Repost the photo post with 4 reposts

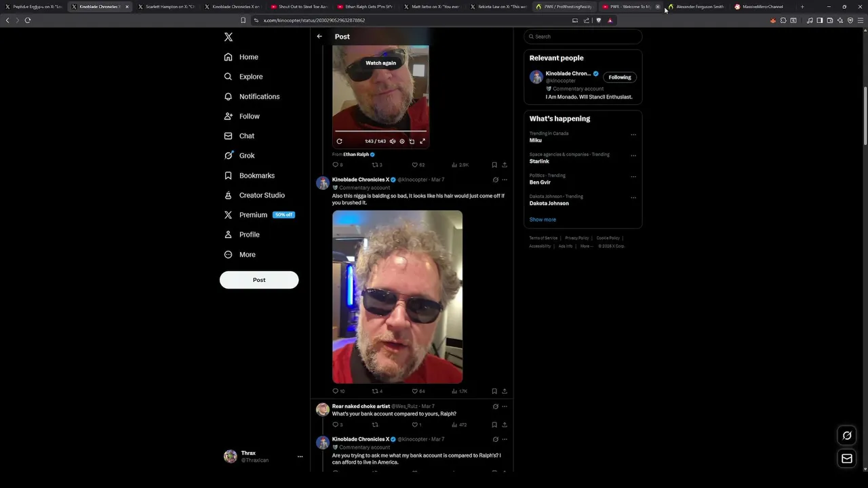[377, 391]
